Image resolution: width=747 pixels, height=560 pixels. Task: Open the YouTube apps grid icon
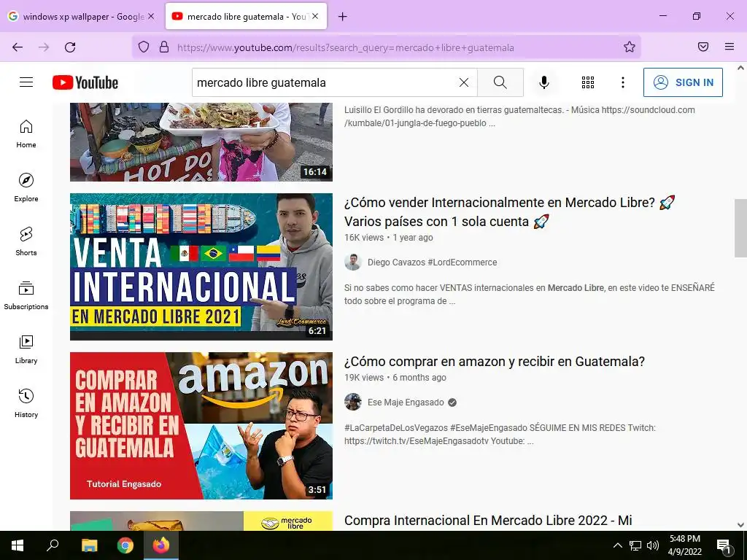588,82
